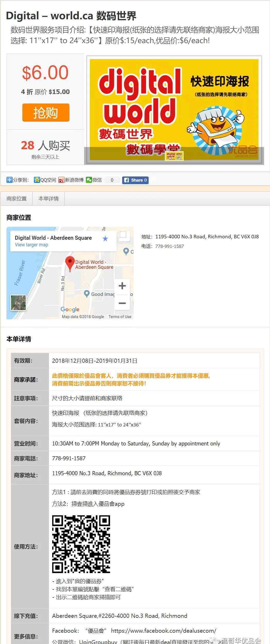Click the 尺寸的大小请提前和商家联络 note text
The height and width of the screenshot is (644, 270).
(x=87, y=398)
